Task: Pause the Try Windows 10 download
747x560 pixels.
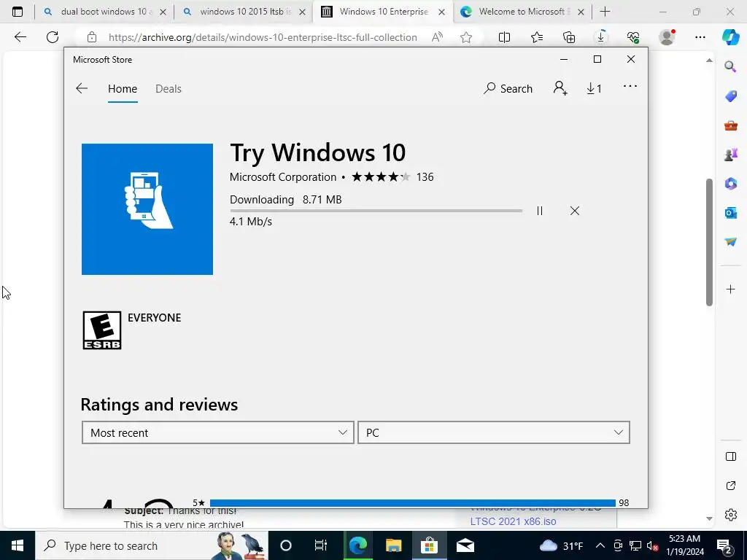Action: click(539, 211)
